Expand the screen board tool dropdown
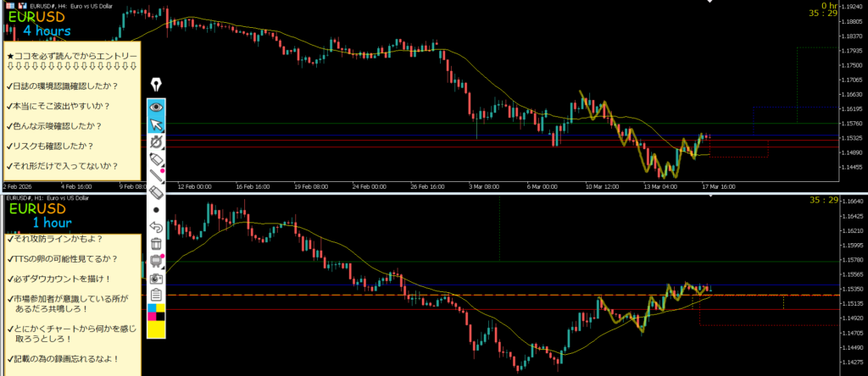 point(156,261)
